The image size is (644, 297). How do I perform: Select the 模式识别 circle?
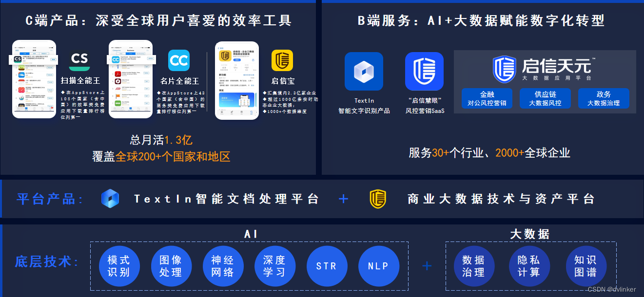[118, 266]
